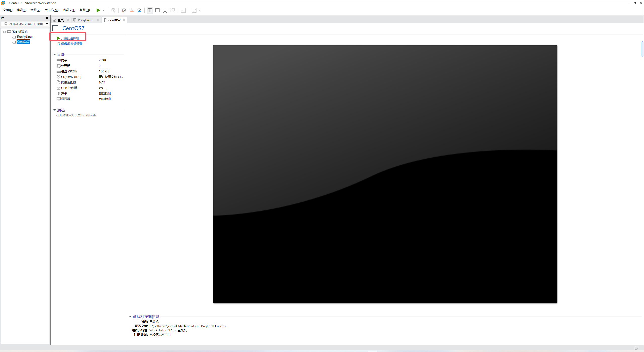
Task: Click the green power-on toolbar button
Action: coord(98,10)
